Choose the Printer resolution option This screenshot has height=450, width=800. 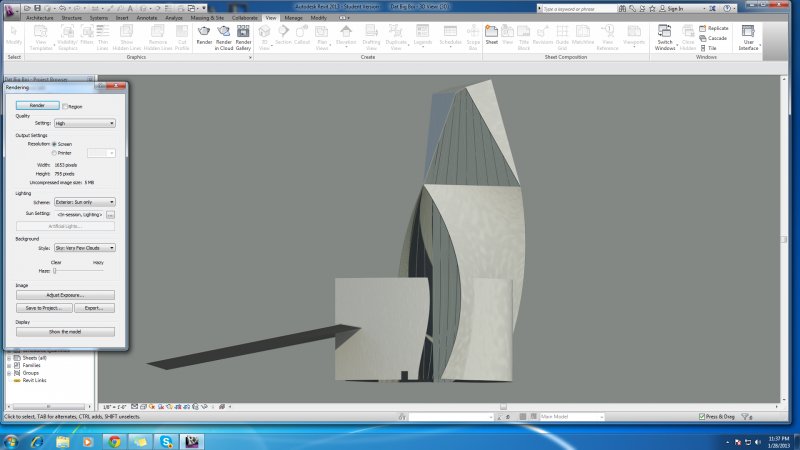(54, 153)
